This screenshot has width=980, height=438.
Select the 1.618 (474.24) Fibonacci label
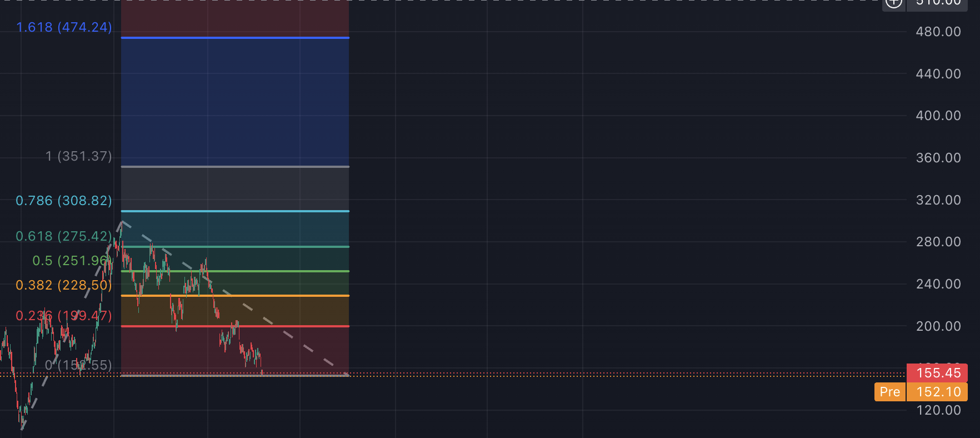coord(64,27)
